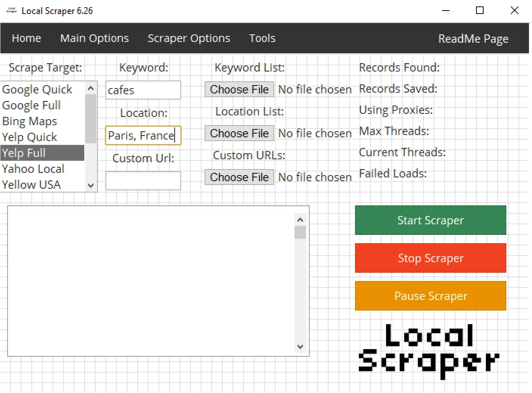The height and width of the screenshot is (393, 532).
Task: Open the Tools menu
Action: pyautogui.click(x=262, y=38)
